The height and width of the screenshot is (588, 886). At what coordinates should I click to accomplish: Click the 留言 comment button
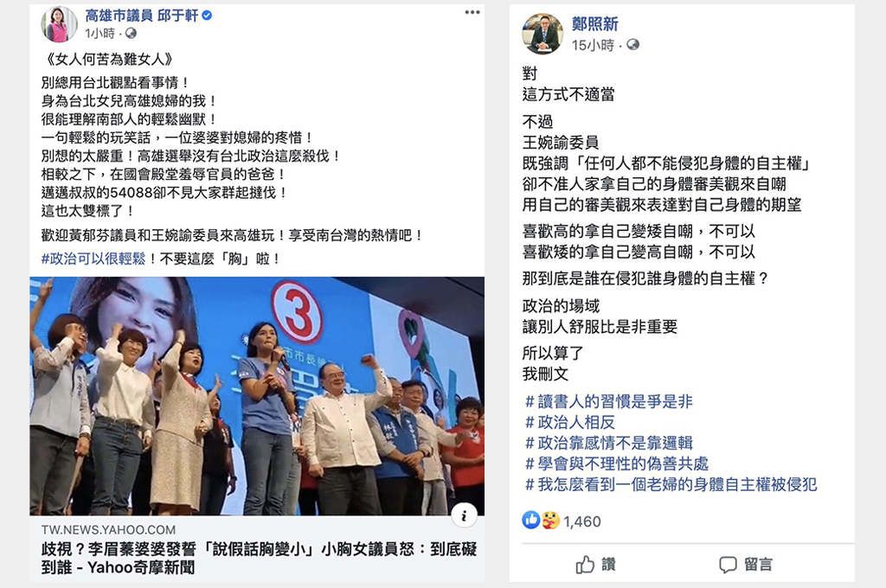[x=745, y=564]
